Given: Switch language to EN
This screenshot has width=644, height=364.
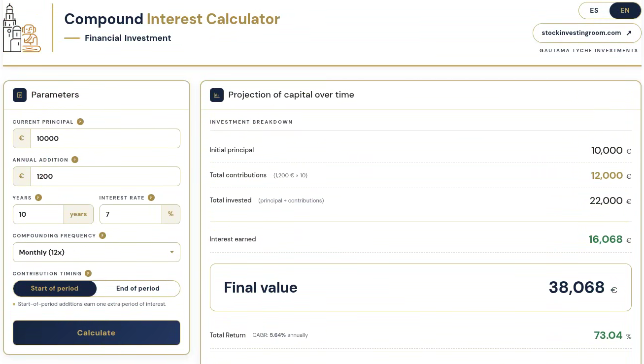Looking at the screenshot, I should [625, 11].
